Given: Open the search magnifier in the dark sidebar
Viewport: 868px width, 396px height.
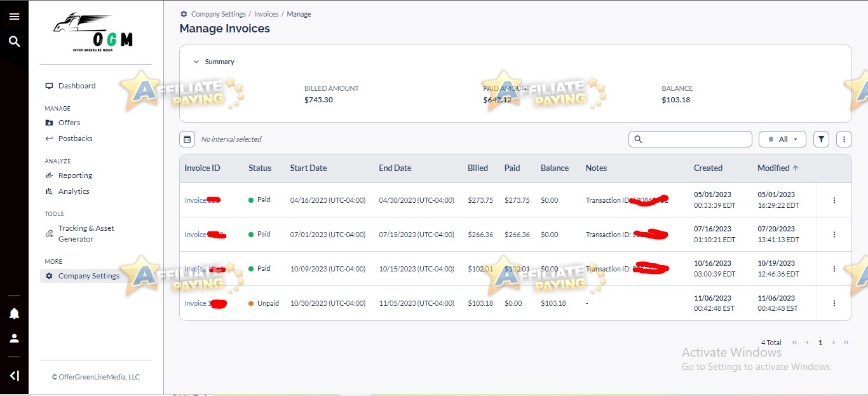Looking at the screenshot, I should click(x=14, y=42).
